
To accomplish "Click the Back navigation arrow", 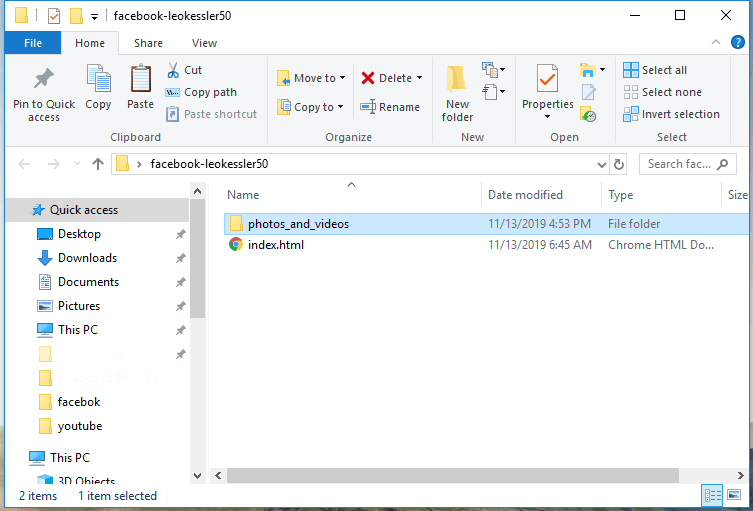I will click(x=24, y=164).
